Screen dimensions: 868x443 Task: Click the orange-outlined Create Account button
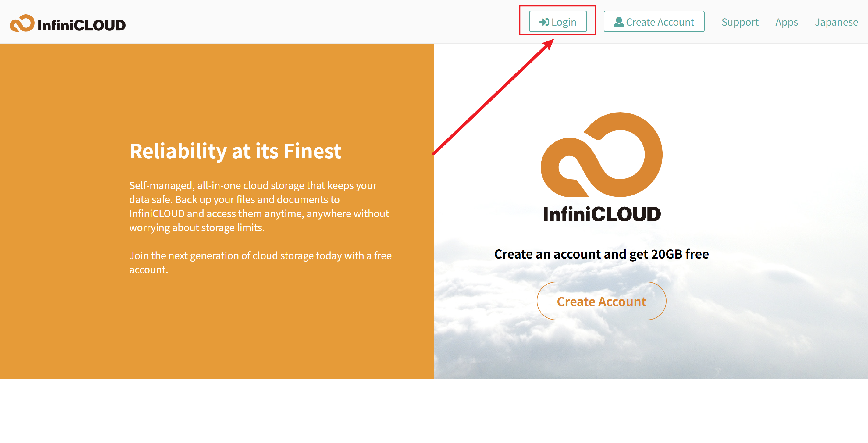tap(601, 301)
